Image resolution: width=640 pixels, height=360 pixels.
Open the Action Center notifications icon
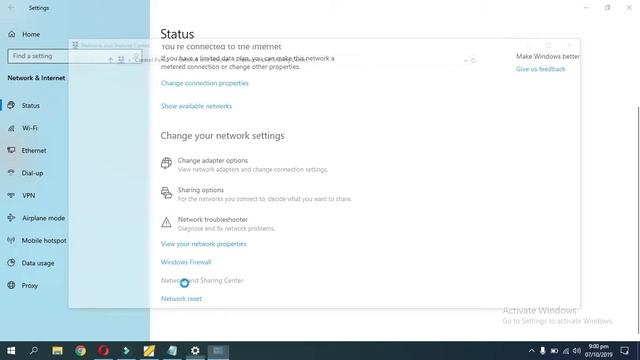(x=624, y=351)
